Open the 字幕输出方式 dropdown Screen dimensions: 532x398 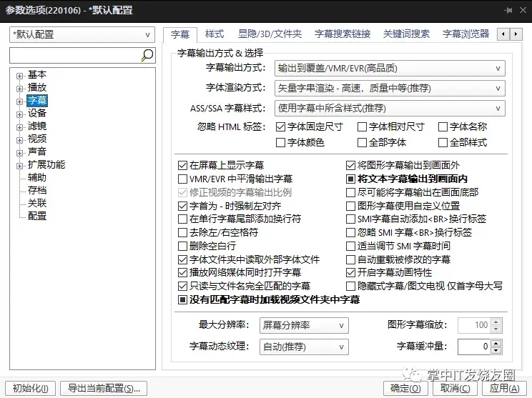(390, 68)
